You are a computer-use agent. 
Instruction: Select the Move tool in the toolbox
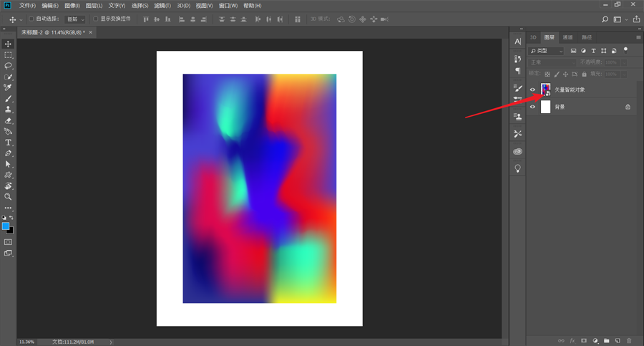pyautogui.click(x=9, y=44)
